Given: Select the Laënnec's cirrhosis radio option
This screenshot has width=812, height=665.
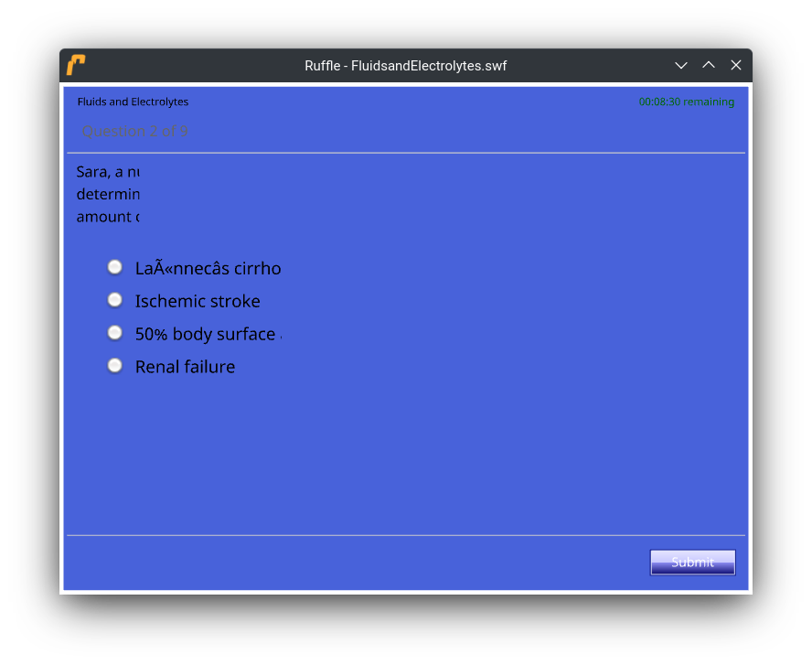Looking at the screenshot, I should coord(114,267).
